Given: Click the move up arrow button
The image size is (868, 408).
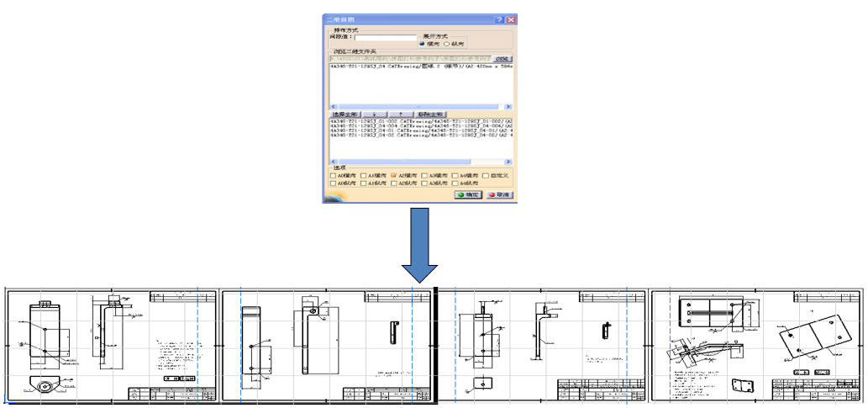Looking at the screenshot, I should (401, 114).
